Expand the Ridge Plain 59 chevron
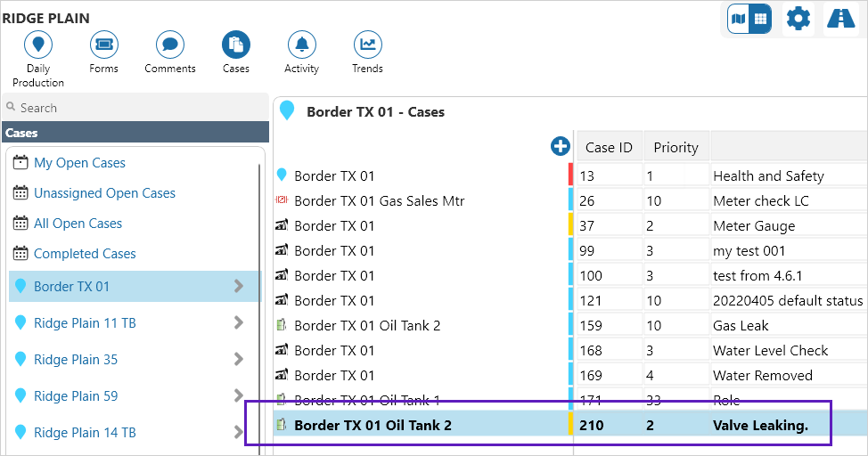The height and width of the screenshot is (456, 868). 238,395
